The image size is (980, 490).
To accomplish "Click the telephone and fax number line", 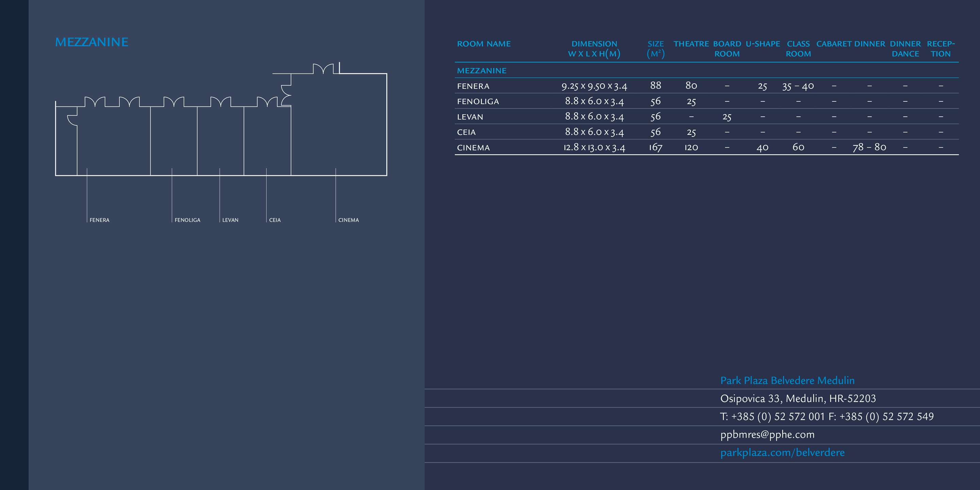I will pyautogui.click(x=827, y=416).
